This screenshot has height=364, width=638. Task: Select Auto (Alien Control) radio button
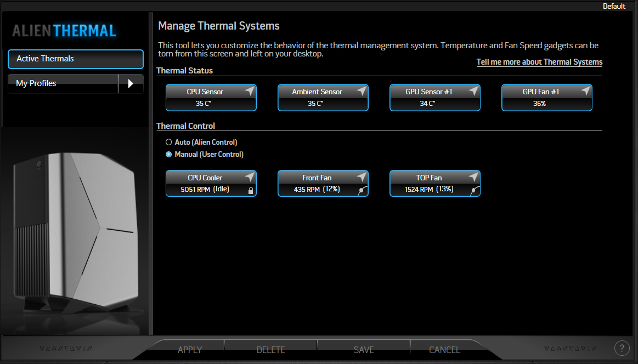[168, 142]
